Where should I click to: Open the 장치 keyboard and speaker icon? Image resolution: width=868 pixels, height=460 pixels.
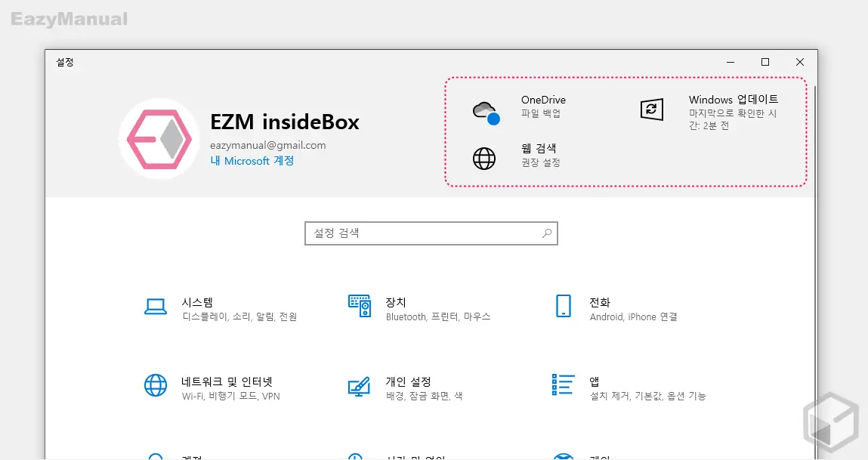[x=360, y=306]
